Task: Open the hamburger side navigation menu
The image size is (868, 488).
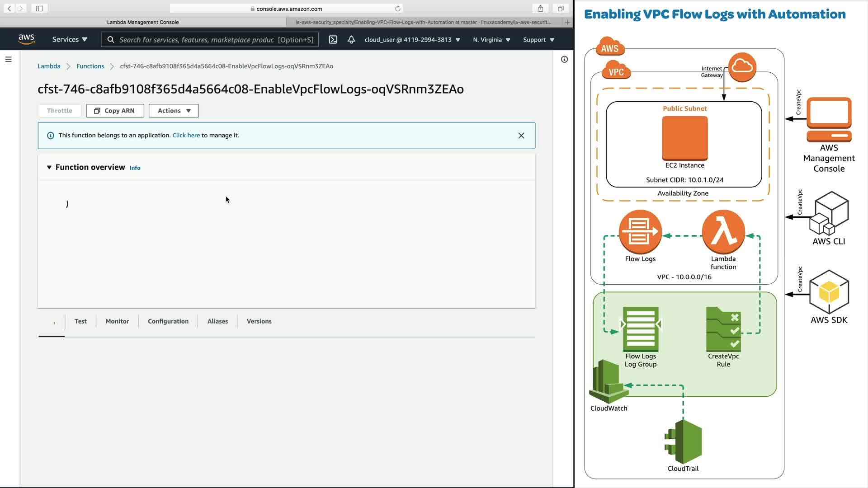Action: point(8,59)
